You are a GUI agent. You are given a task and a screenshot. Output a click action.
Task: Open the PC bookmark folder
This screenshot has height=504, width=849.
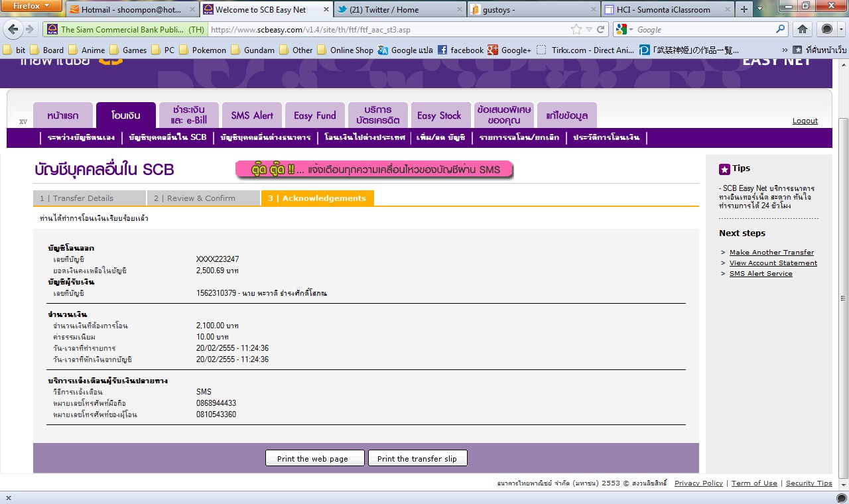[163, 50]
